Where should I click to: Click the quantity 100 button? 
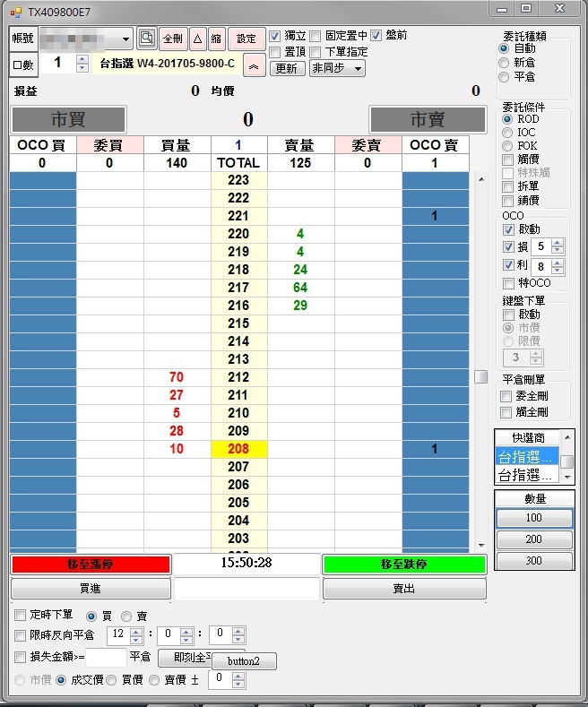(534, 518)
